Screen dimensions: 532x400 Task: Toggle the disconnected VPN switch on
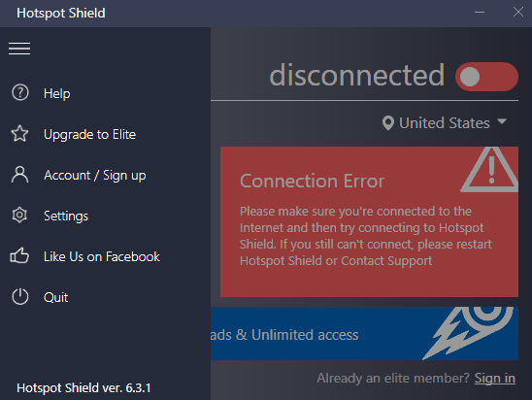click(x=486, y=77)
